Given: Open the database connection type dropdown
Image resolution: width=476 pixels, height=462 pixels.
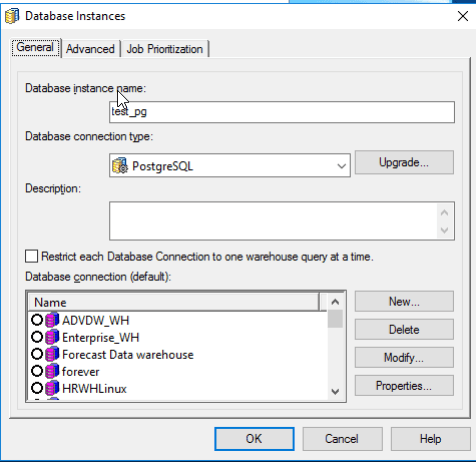Looking at the screenshot, I should (341, 166).
